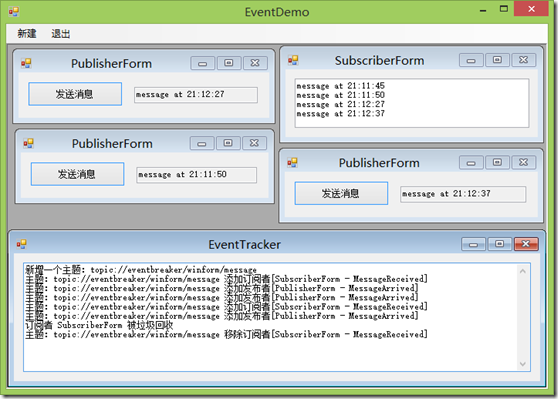This screenshot has width=558, height=399.
Task: Click SubscriberForm line 'message at 21:11:50'
Action: click(341, 95)
